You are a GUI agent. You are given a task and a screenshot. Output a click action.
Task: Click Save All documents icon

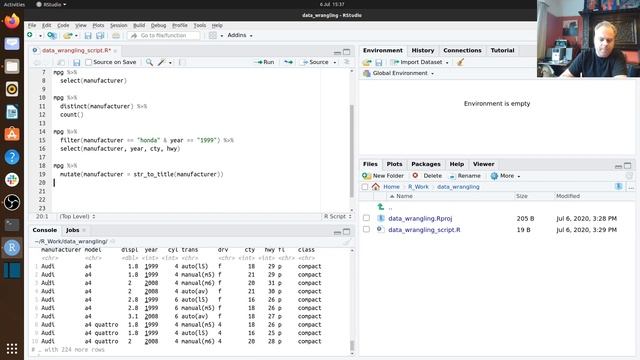pos(100,36)
